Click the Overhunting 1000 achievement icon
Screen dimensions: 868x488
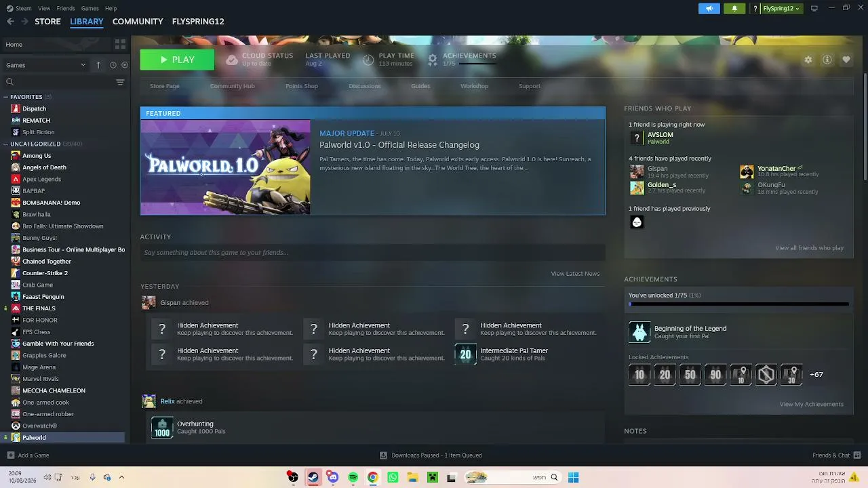pos(162,428)
